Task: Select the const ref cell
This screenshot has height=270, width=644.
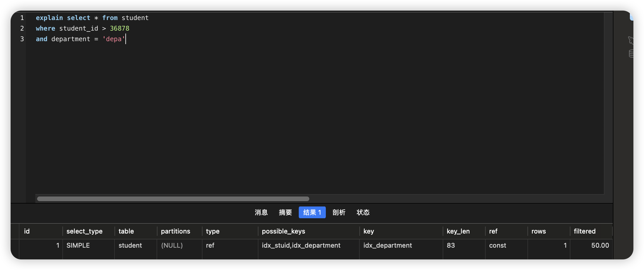Action: (x=507, y=245)
